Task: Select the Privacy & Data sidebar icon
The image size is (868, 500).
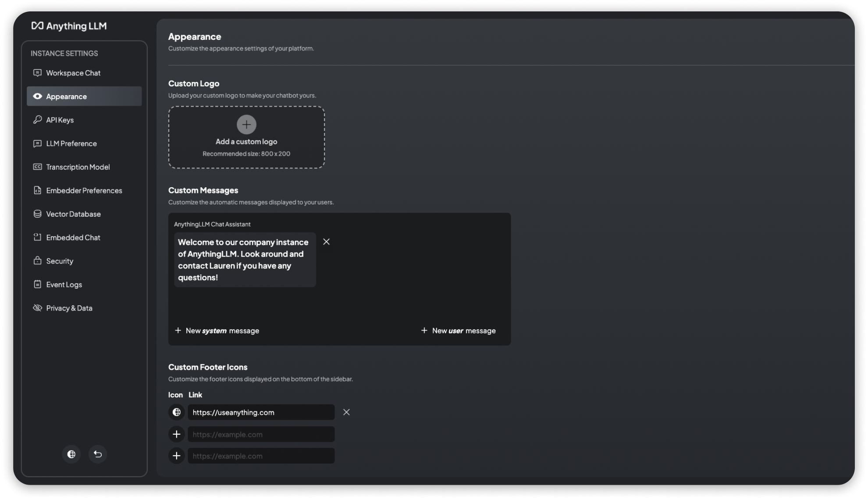Action: point(38,308)
